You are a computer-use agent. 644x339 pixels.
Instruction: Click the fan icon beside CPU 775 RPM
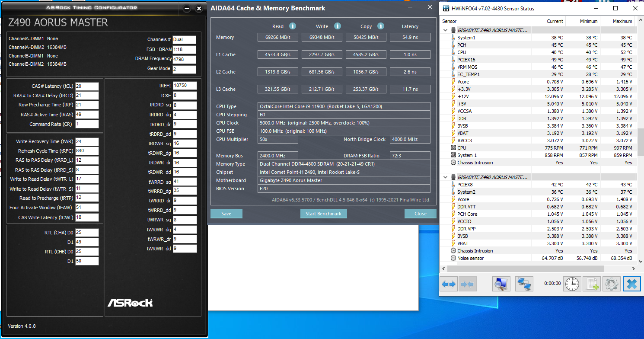(x=453, y=148)
